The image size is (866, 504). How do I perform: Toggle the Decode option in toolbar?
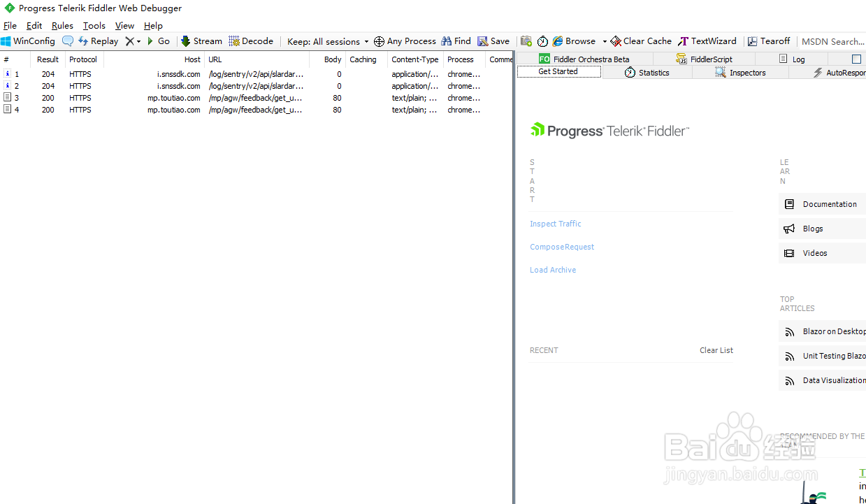251,41
